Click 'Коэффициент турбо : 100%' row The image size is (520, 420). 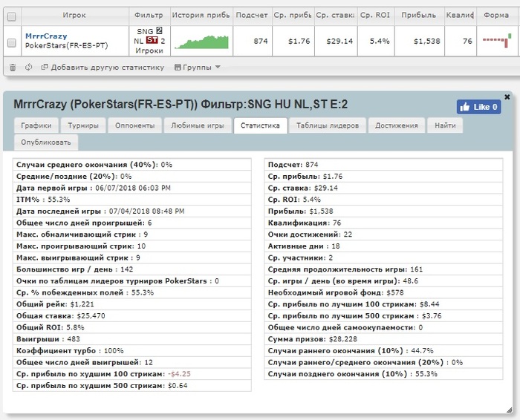(132, 350)
